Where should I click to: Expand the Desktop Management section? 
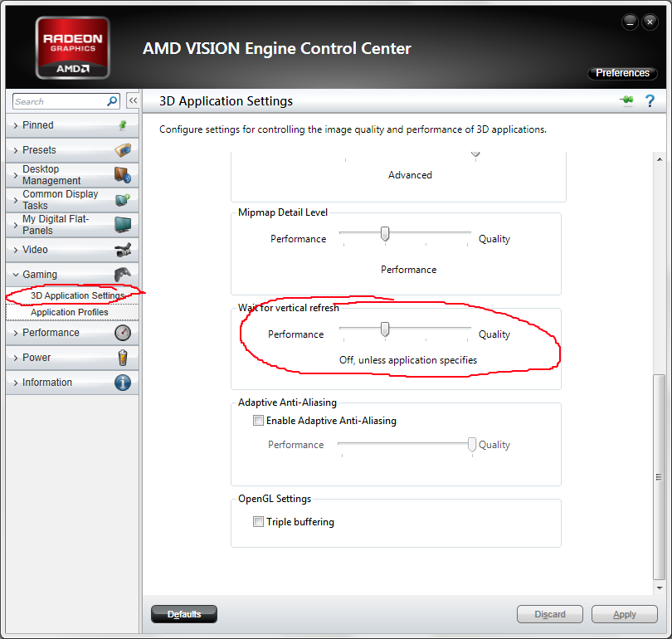[72, 175]
